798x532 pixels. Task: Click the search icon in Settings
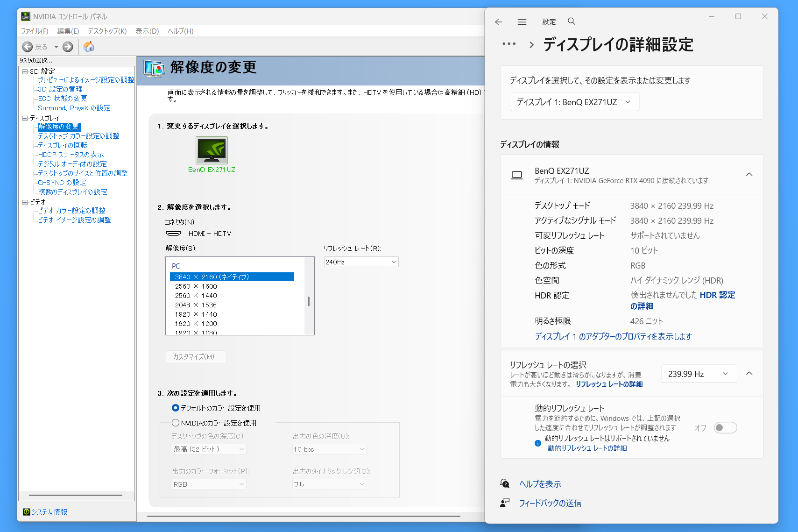click(x=571, y=21)
